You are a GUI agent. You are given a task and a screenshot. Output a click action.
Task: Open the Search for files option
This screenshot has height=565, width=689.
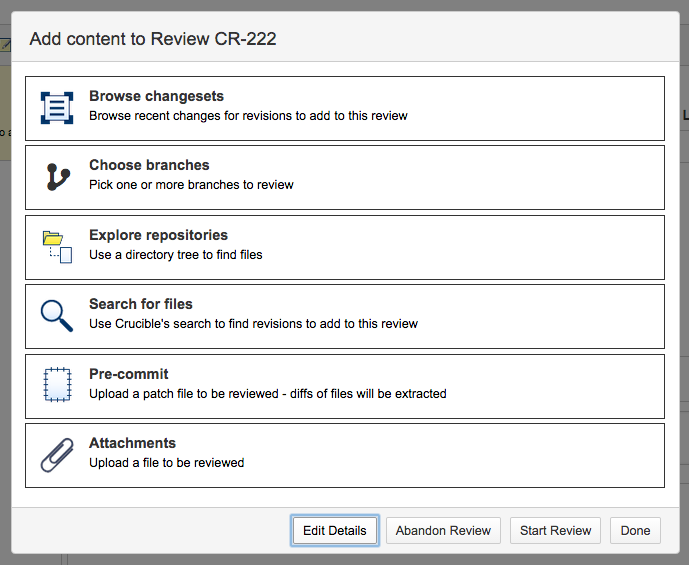[x=141, y=304]
